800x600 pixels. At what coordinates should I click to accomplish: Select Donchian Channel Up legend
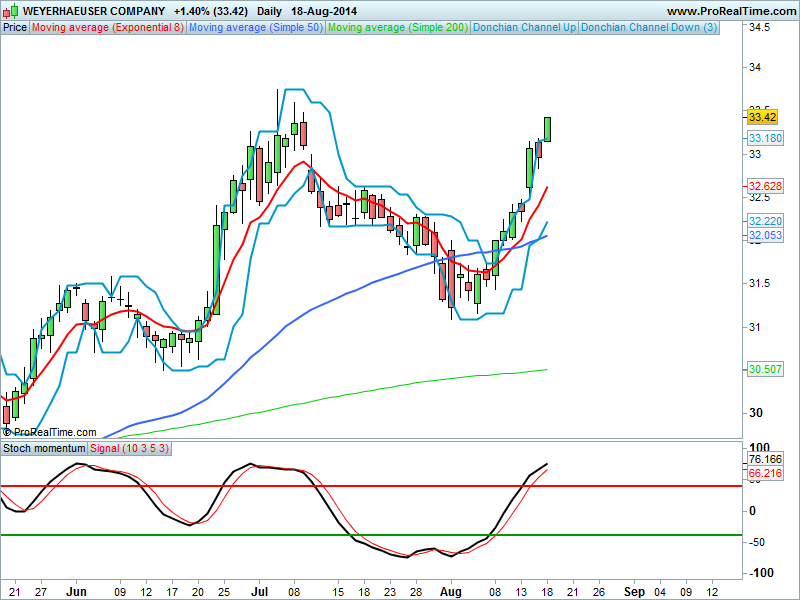click(524, 28)
